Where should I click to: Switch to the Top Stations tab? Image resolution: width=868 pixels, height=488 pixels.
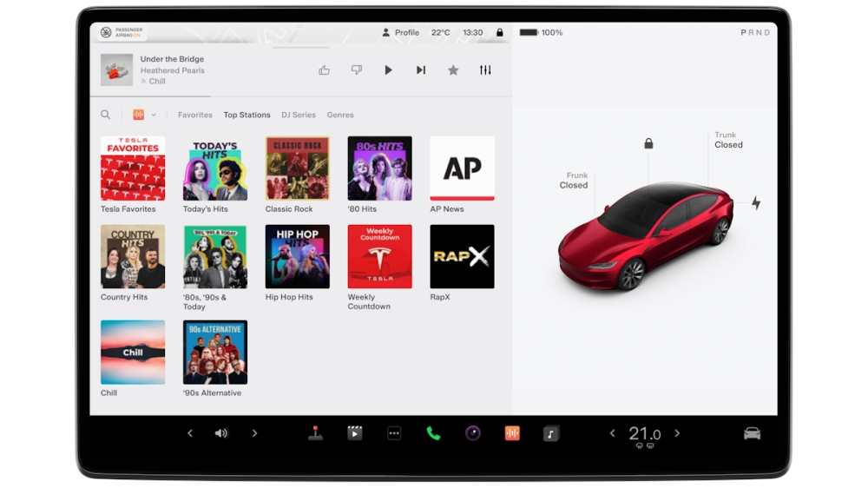247,115
